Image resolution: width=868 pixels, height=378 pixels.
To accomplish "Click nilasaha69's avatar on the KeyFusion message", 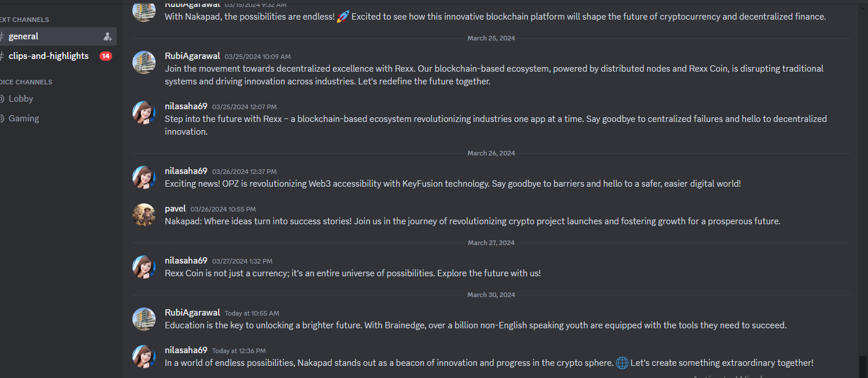I will tap(144, 177).
